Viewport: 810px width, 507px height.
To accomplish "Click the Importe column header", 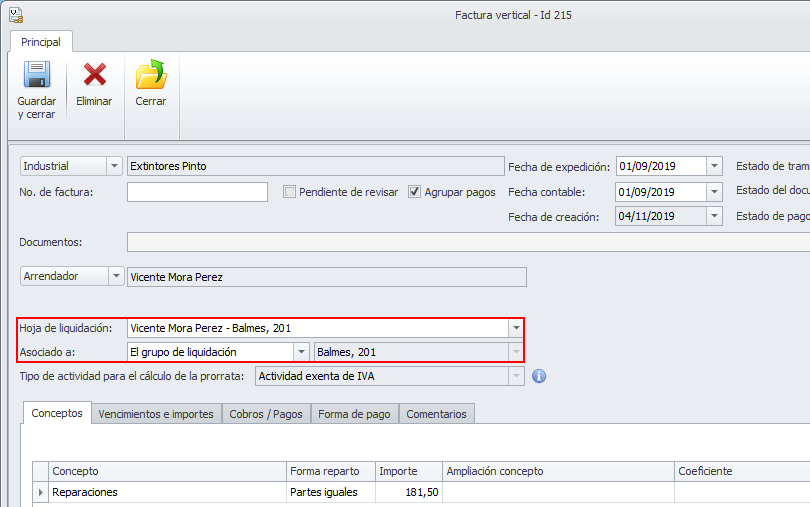I will [x=409, y=471].
